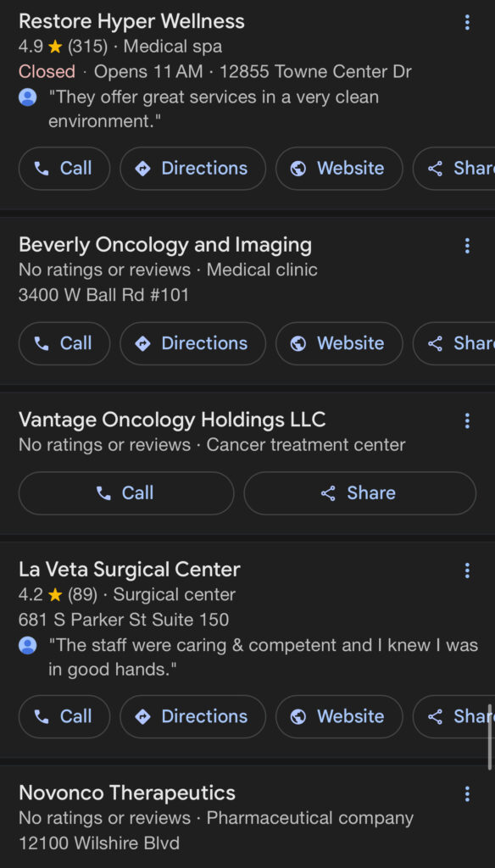Screen dimensions: 495x868
Task: Open La Veta Surgical Center website
Action: (339, 716)
